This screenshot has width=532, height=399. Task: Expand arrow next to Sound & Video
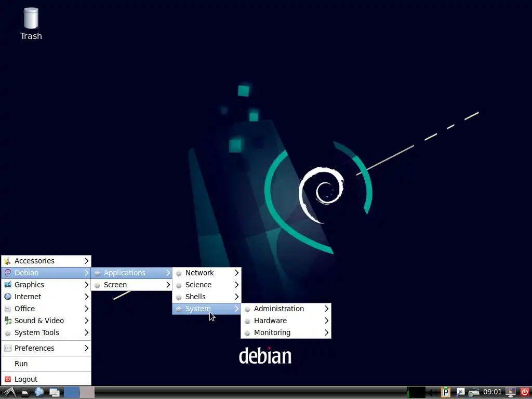(x=87, y=321)
